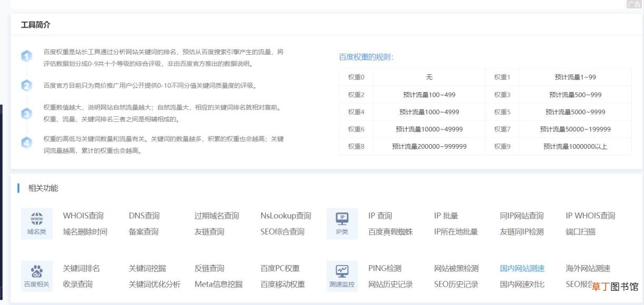
Task: Open WHOIS查询 tool
Action: [83, 216]
